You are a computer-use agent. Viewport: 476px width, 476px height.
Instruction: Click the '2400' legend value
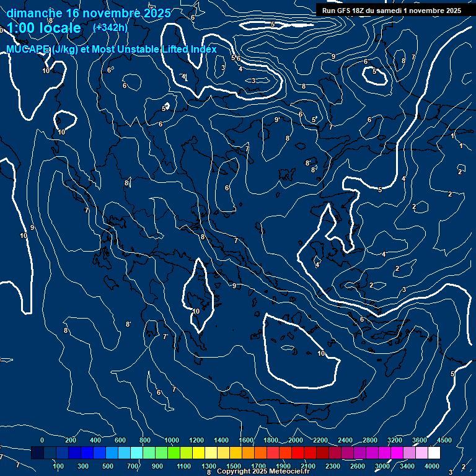pyautogui.click(x=345, y=440)
